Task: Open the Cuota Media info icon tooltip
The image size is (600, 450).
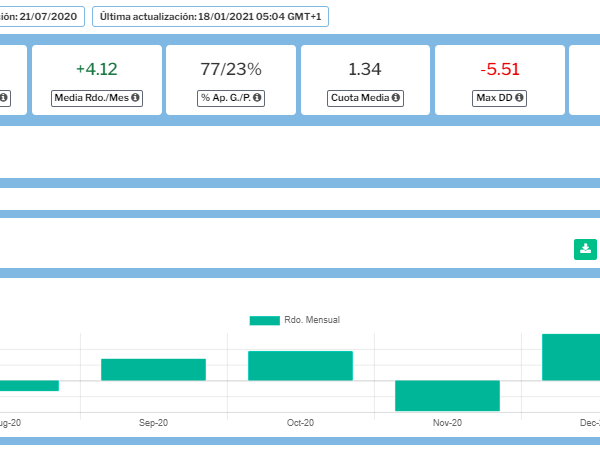Action: coord(396,98)
